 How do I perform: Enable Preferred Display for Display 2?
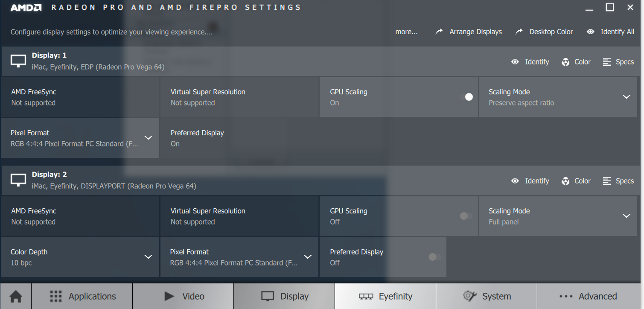click(435, 257)
